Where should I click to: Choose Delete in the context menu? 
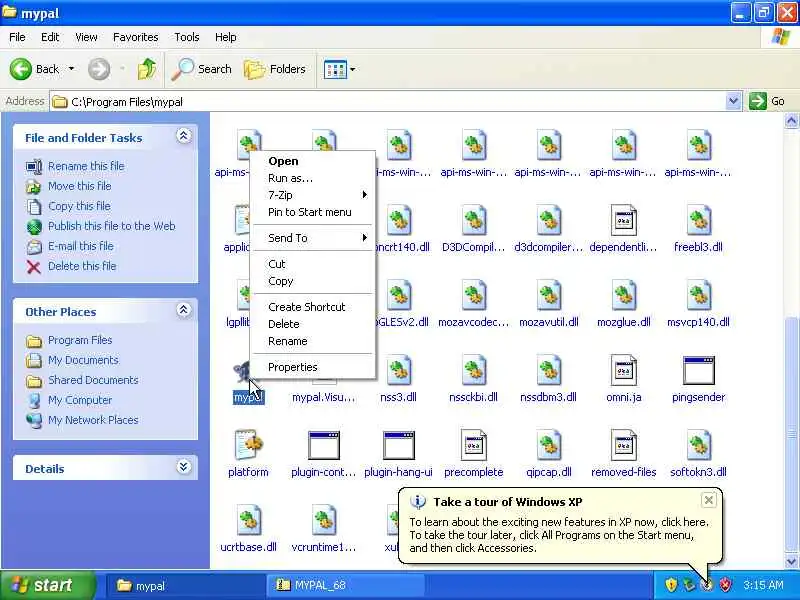pyautogui.click(x=312, y=324)
